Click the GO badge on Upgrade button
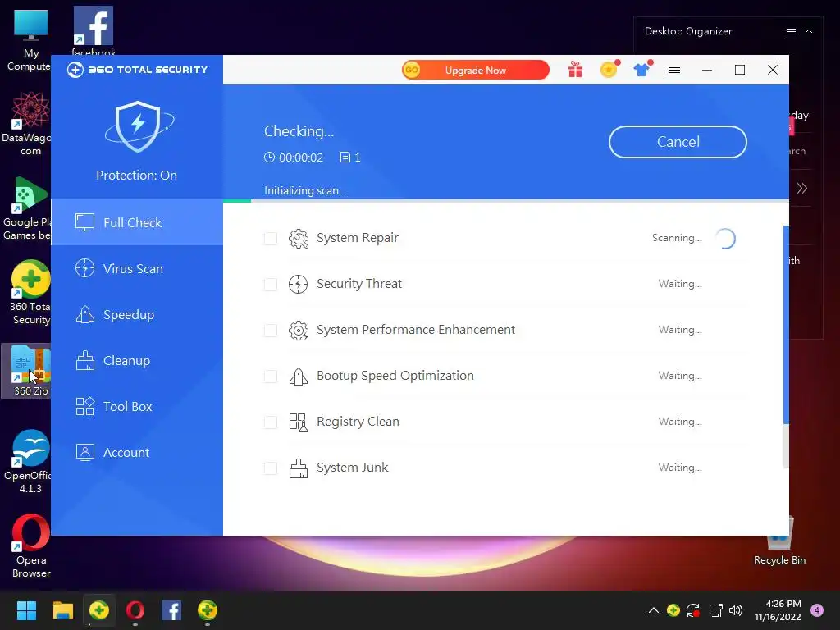 (x=412, y=71)
